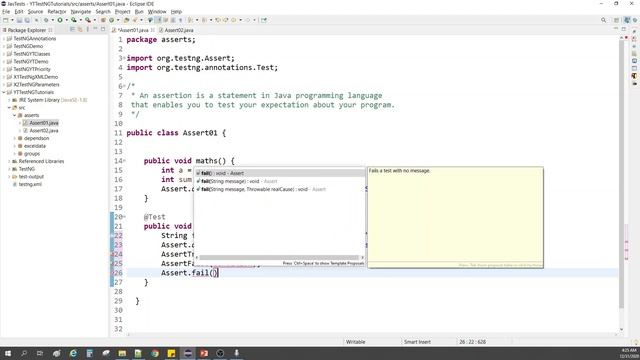
Task: Expand the TestNGDemo project
Action: coord(4,46)
